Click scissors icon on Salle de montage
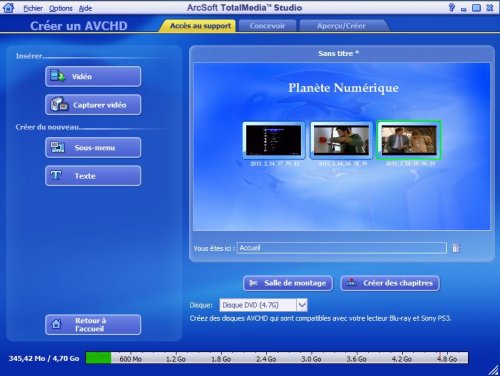 pos(253,283)
